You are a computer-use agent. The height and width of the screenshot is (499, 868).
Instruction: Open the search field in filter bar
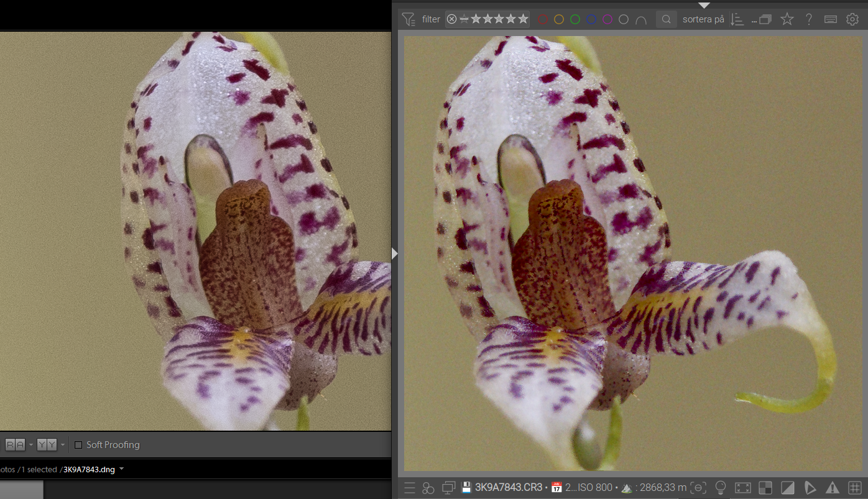pos(666,19)
